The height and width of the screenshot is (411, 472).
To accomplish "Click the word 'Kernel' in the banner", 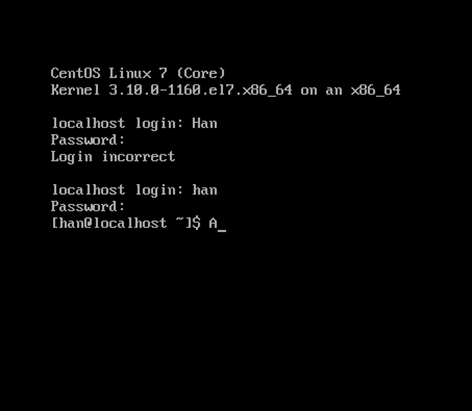I will point(75,90).
